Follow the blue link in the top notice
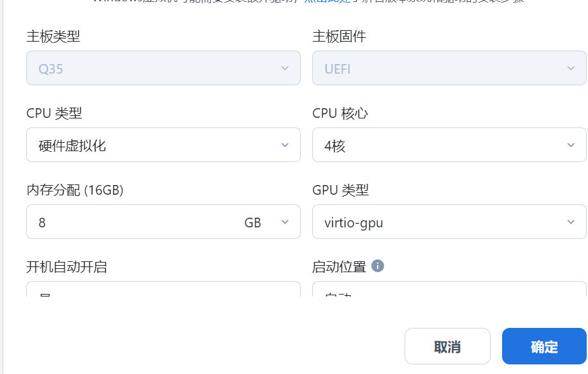The image size is (588, 374). [327, 1]
